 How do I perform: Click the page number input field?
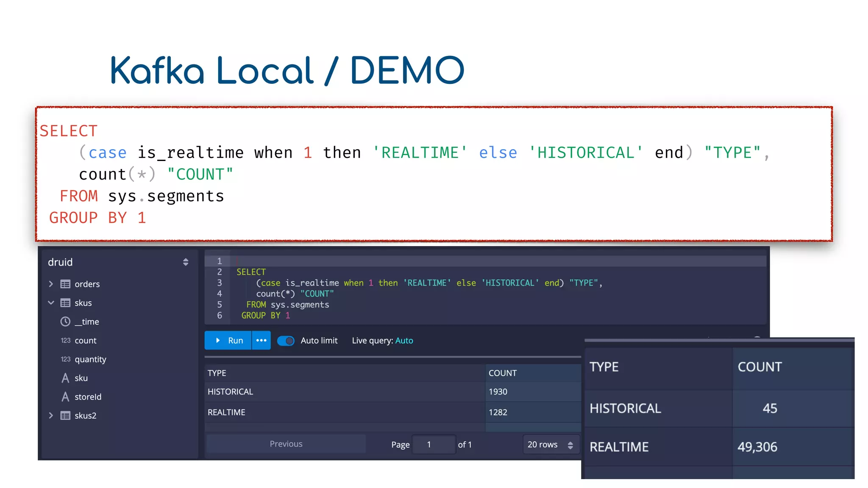pos(434,444)
